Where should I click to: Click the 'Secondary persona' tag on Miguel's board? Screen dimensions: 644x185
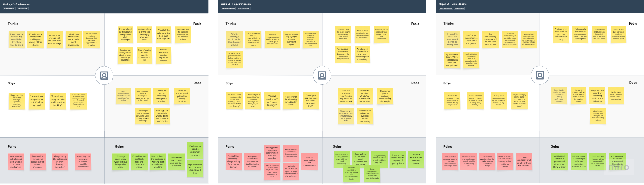click(446, 8)
